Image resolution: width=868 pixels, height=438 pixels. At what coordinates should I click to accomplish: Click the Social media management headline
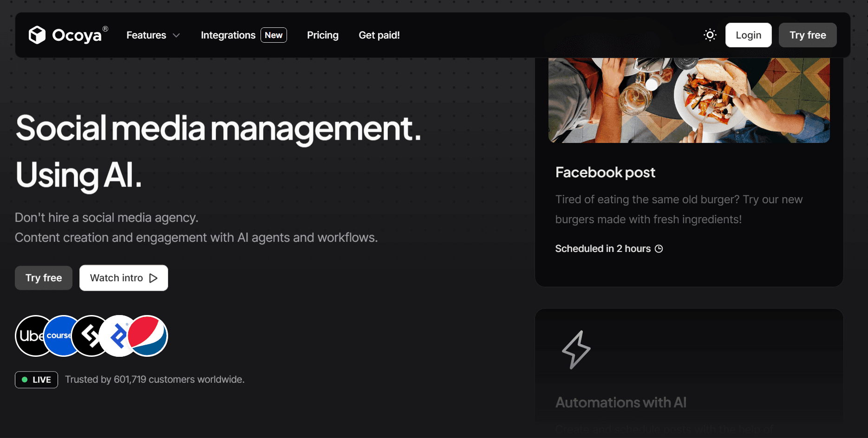pyautogui.click(x=218, y=129)
